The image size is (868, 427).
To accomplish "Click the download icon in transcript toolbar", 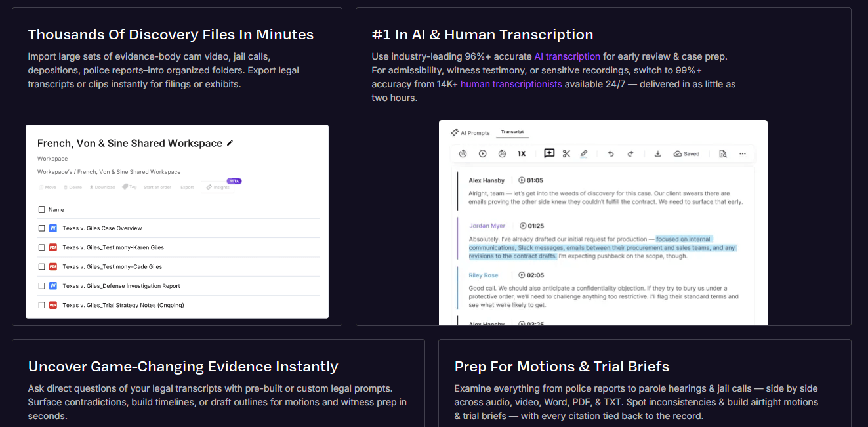I will (x=657, y=153).
